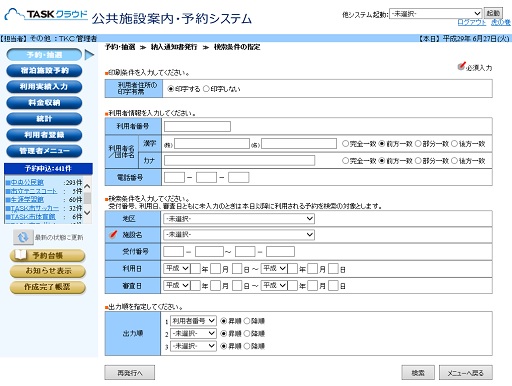Viewport: 512px width, 386px height.
Task: Click the 漢字 given name (名) input field
Action: [299, 144]
